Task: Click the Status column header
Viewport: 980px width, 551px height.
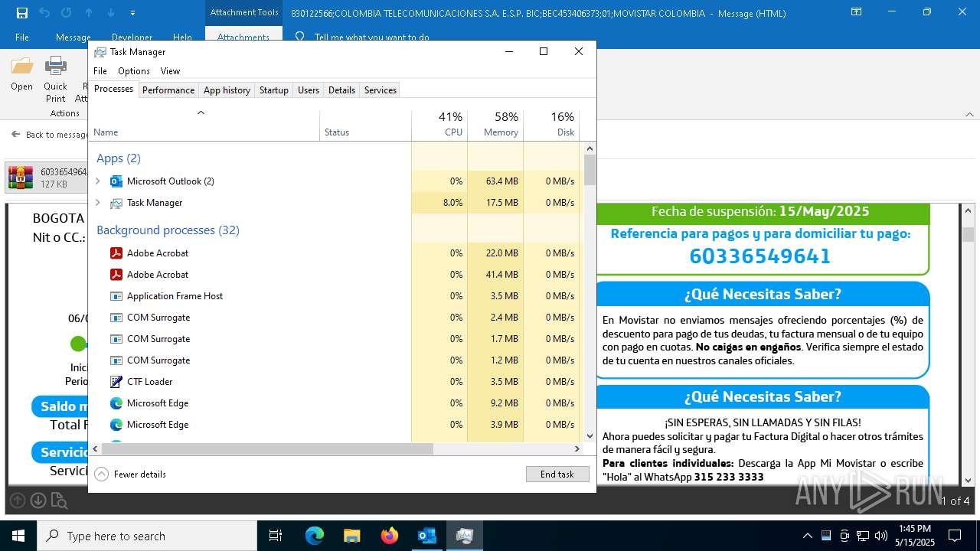Action: 365,126
